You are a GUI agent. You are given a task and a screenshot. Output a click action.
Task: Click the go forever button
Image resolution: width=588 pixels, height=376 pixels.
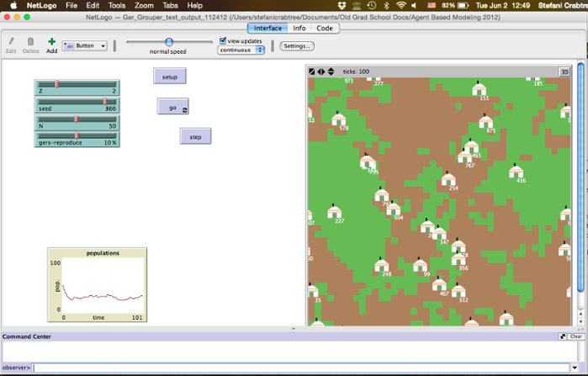(x=173, y=107)
